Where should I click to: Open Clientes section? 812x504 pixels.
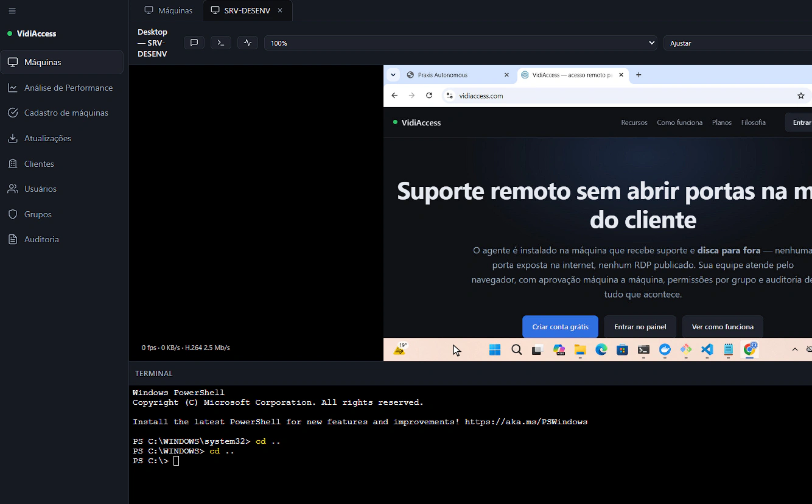click(61, 164)
